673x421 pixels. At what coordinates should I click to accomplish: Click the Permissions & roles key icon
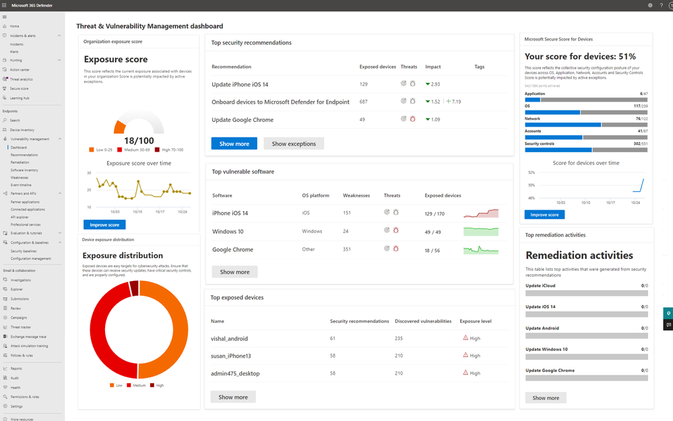(x=5, y=397)
